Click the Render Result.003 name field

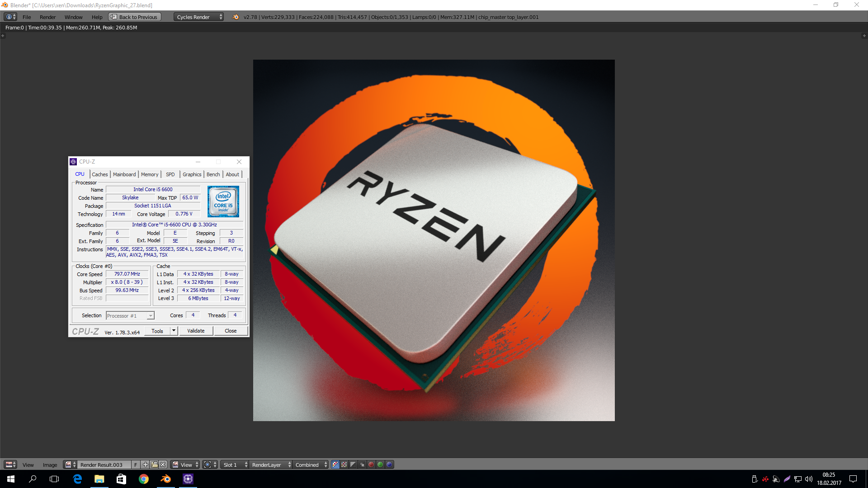tap(104, 465)
